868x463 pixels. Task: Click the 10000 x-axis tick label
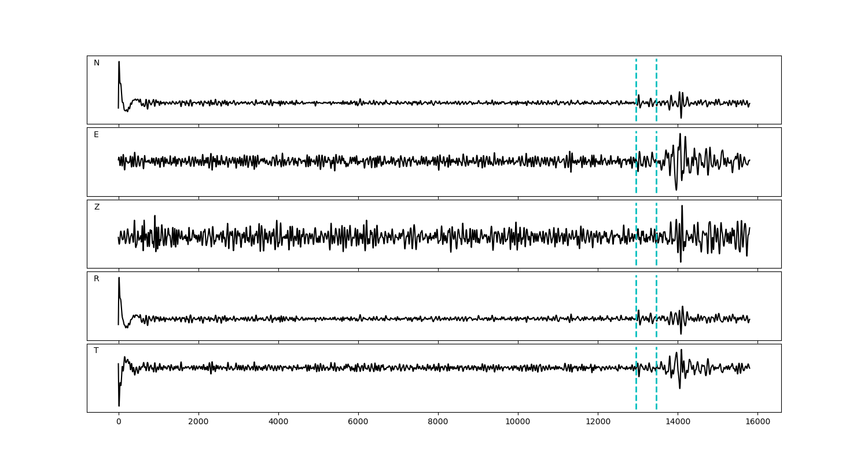coord(518,422)
